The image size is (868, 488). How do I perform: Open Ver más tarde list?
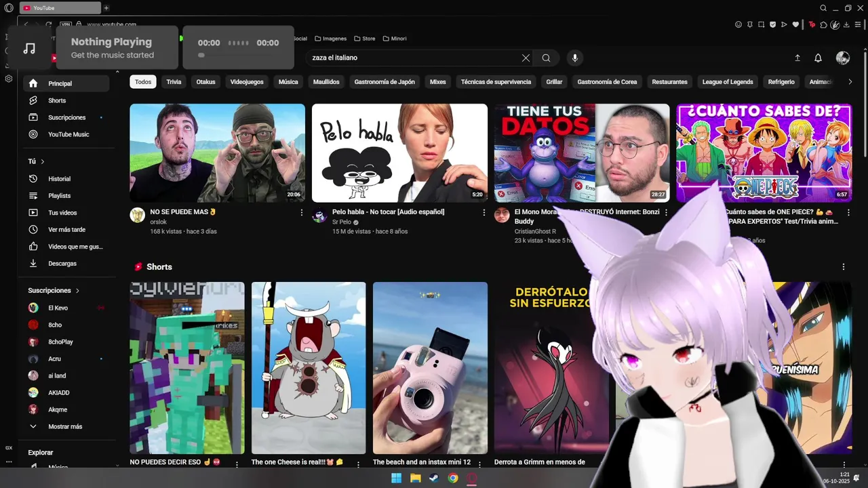click(x=66, y=230)
